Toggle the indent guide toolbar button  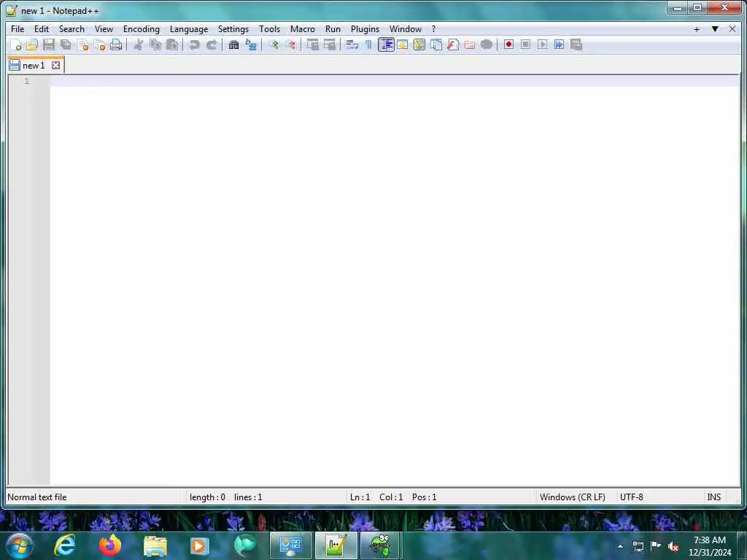(386, 44)
